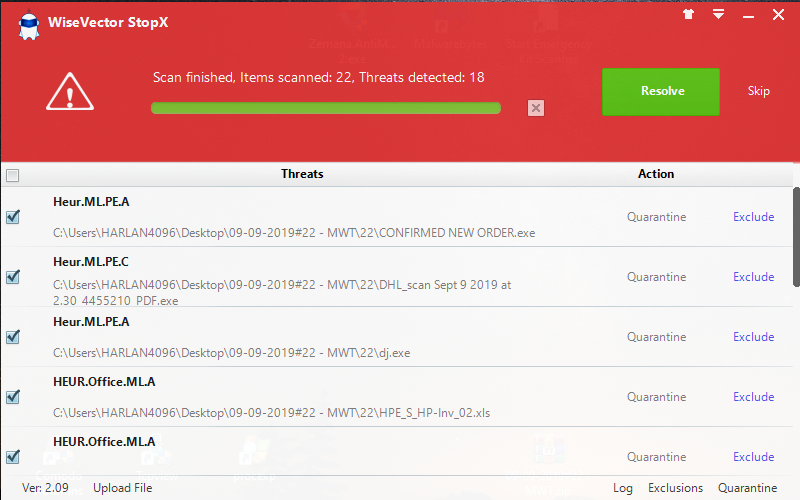
Task: Click the Action column header
Action: point(656,174)
